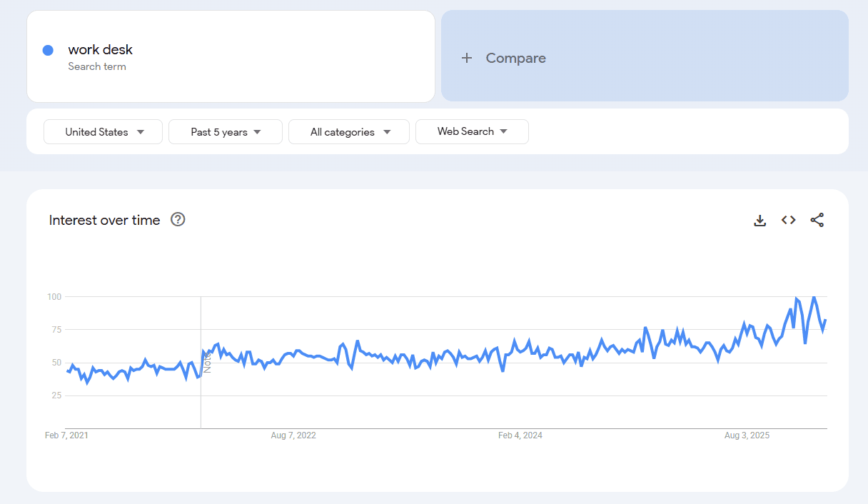Click the blue dot beside work desk
Screen dimensions: 868x504
(x=47, y=50)
